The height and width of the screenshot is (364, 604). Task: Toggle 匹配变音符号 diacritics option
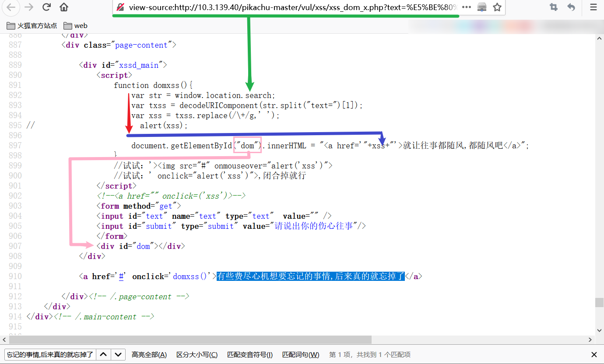tap(250, 355)
